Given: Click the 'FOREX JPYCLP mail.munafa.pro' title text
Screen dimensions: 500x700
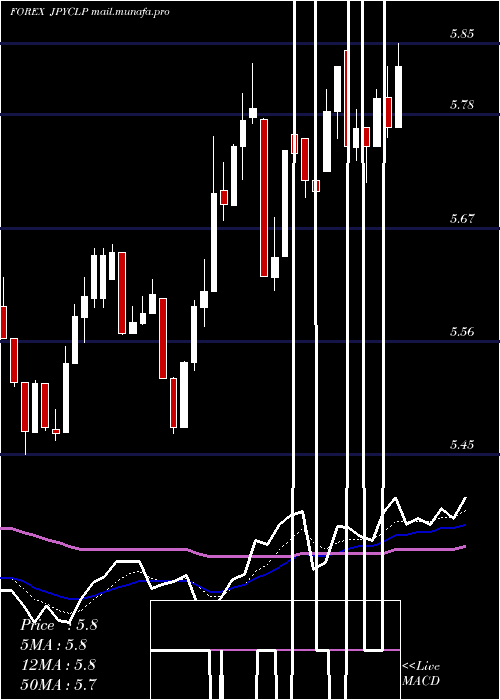Looking at the screenshot, I should (x=90, y=12).
